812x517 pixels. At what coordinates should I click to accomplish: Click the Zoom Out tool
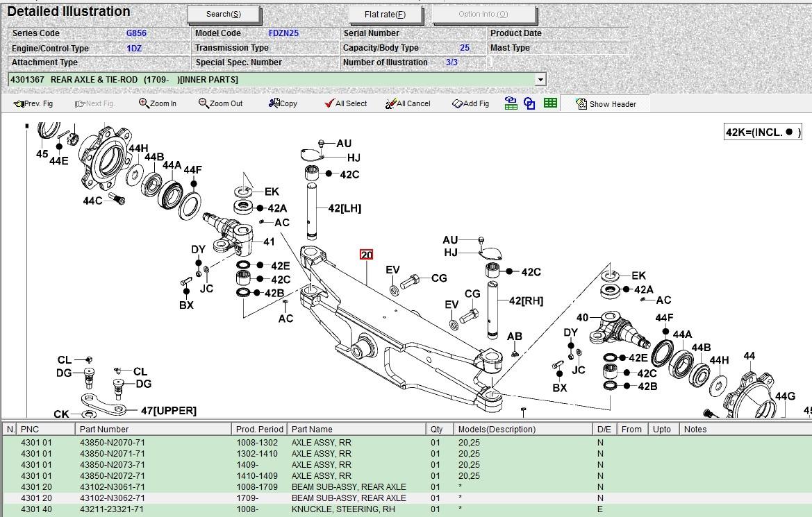[220, 103]
